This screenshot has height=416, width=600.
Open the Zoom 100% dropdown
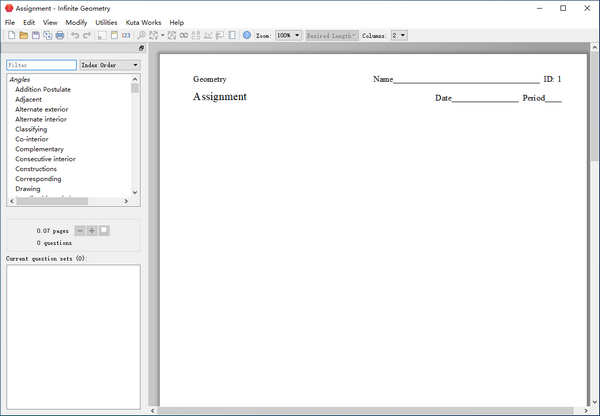click(288, 35)
